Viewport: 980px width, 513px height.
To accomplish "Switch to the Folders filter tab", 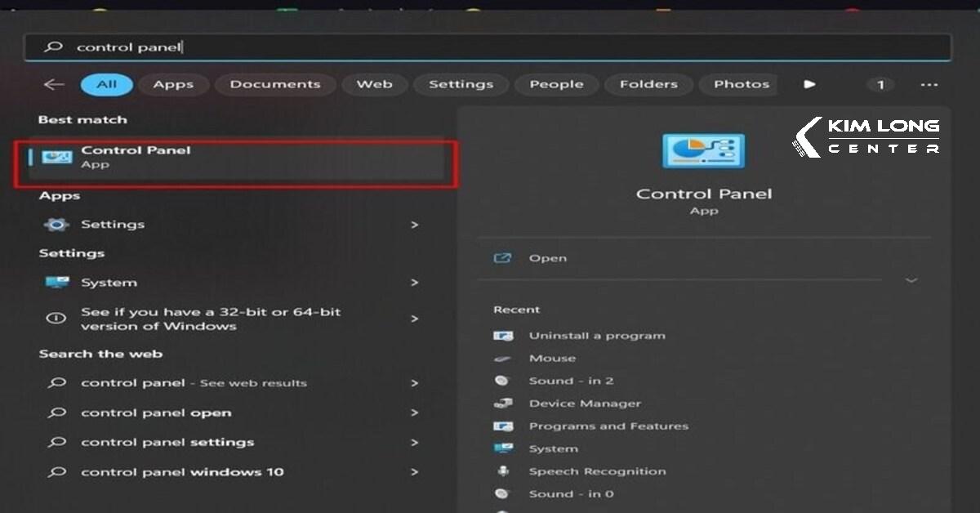I will (x=648, y=84).
